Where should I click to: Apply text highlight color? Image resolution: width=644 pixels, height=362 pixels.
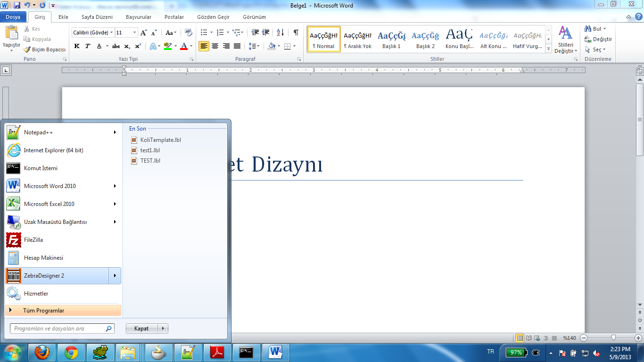coord(167,46)
